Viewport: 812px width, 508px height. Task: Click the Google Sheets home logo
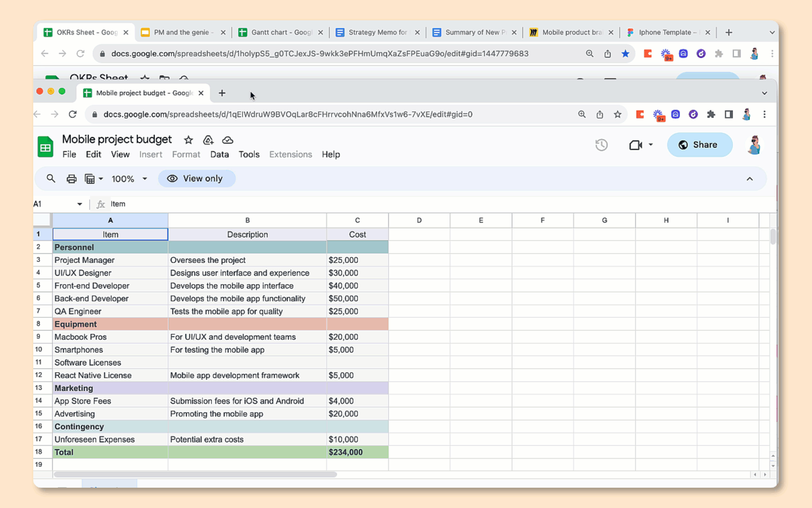pyautogui.click(x=45, y=147)
